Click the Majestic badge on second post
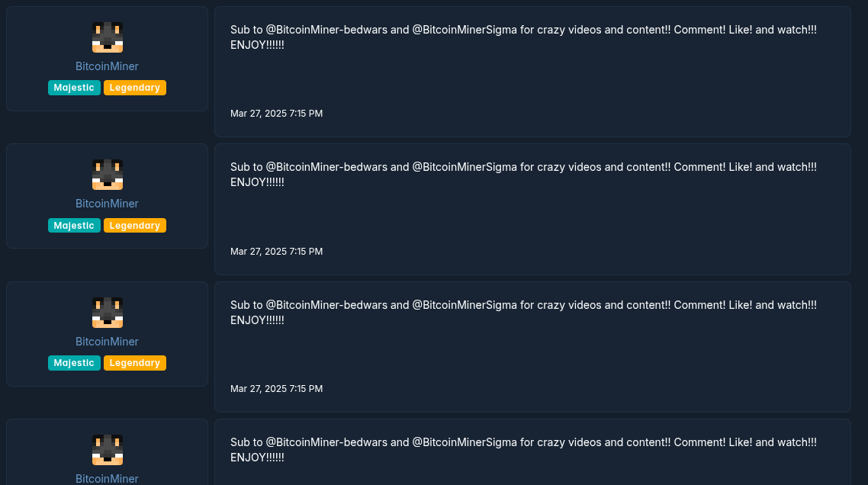Viewport: 868px width, 485px height. pos(74,225)
